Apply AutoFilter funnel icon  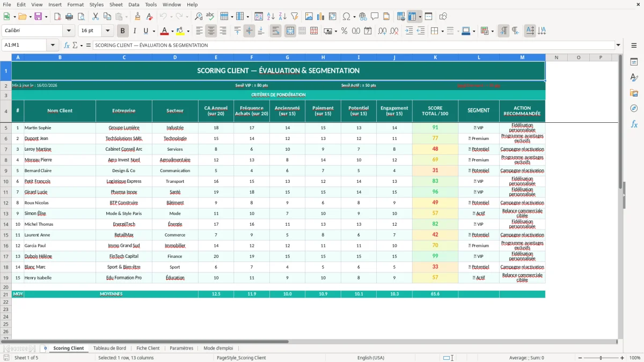point(294,17)
